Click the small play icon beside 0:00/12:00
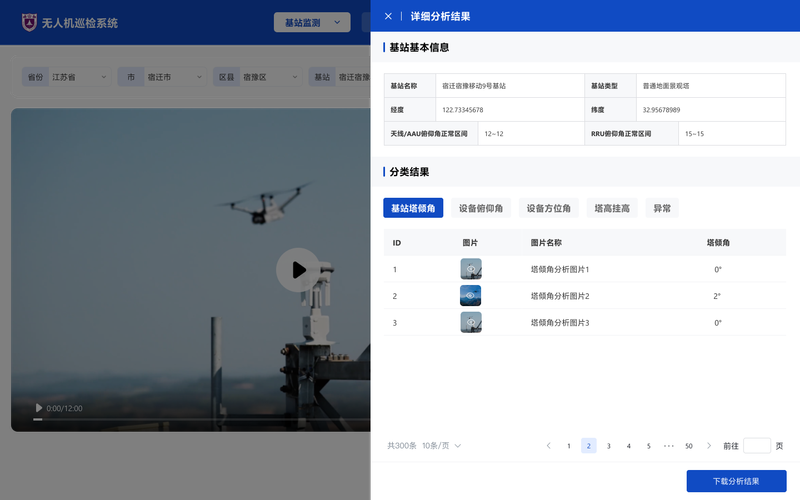Image resolution: width=800 pixels, height=500 pixels. coord(39,408)
